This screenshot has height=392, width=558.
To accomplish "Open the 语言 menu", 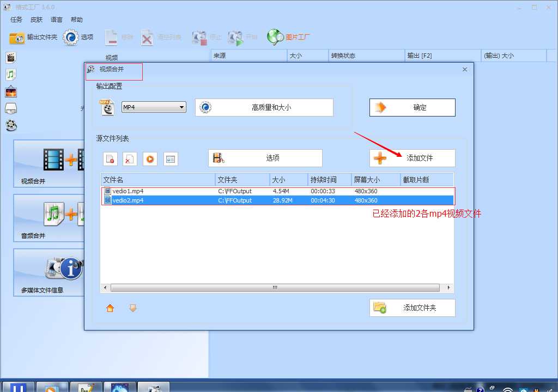I will click(x=56, y=20).
